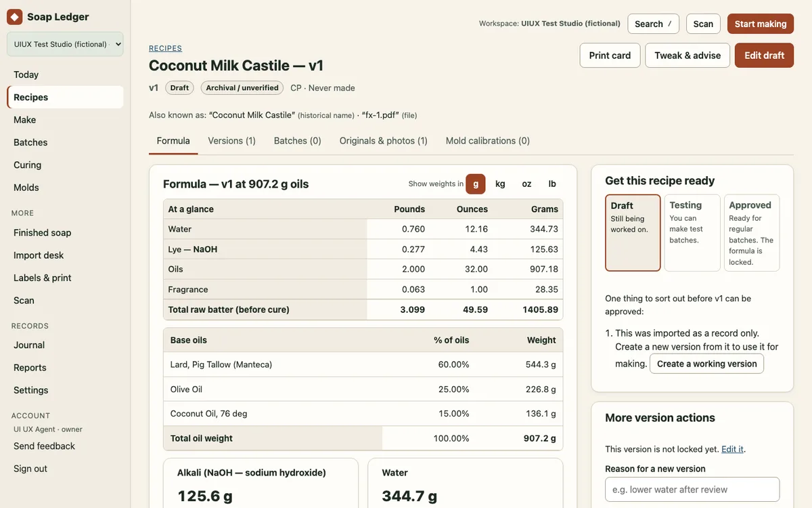Click the Search button in header
This screenshot has height=508, width=812.
pos(653,24)
